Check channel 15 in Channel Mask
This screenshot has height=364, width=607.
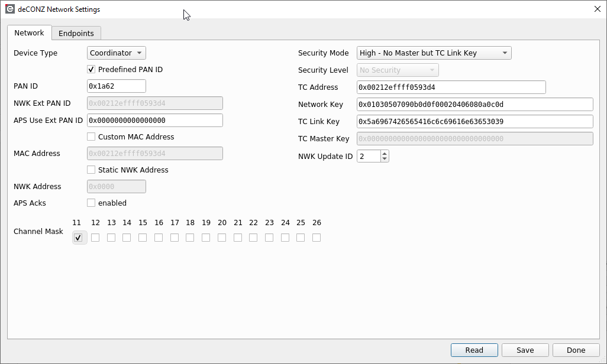point(143,238)
